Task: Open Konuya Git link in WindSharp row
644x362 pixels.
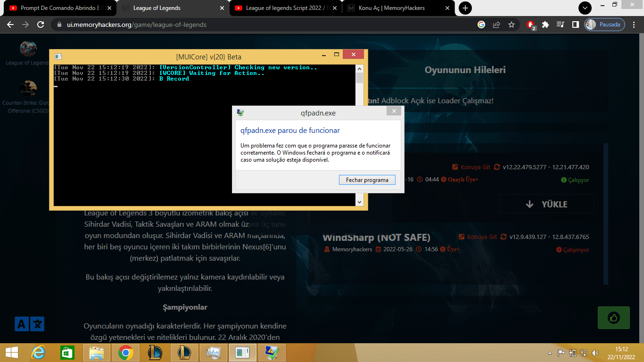Action: coord(478,237)
